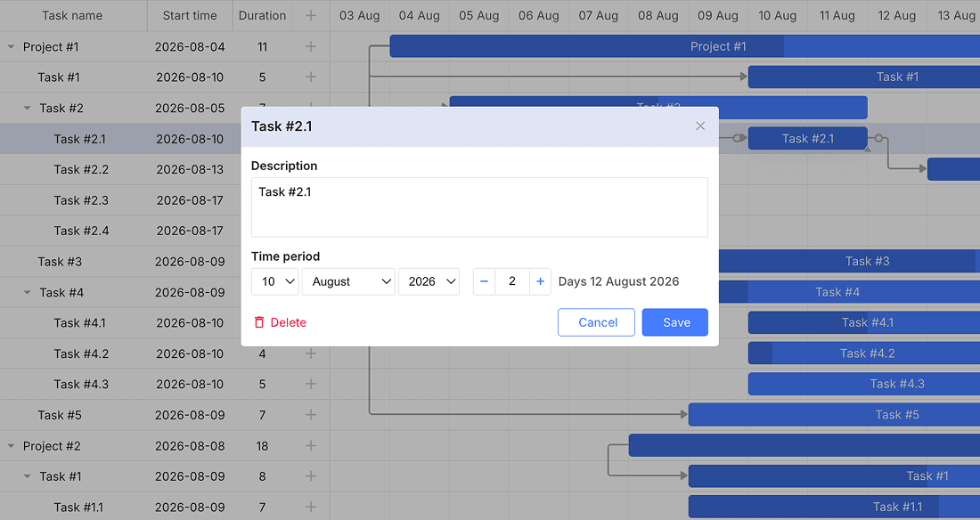Click the Description text area
Screen dimensions: 980x520
click(479, 207)
